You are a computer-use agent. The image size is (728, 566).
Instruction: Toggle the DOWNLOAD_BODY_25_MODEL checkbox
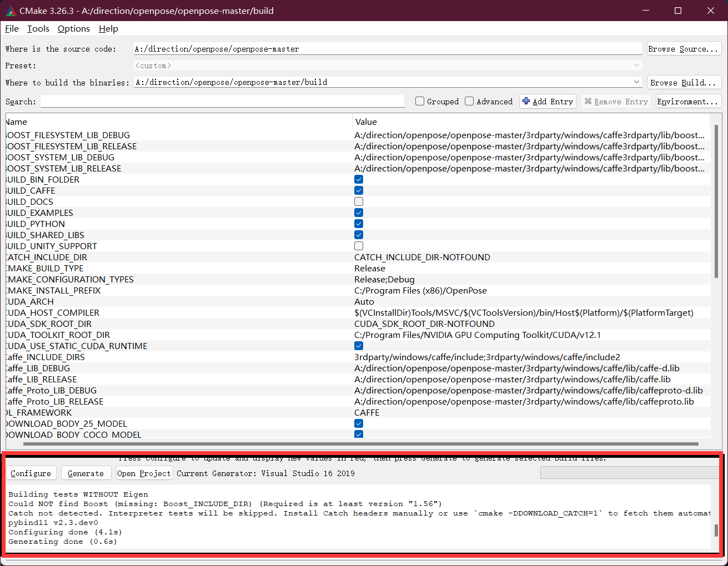pyautogui.click(x=359, y=423)
